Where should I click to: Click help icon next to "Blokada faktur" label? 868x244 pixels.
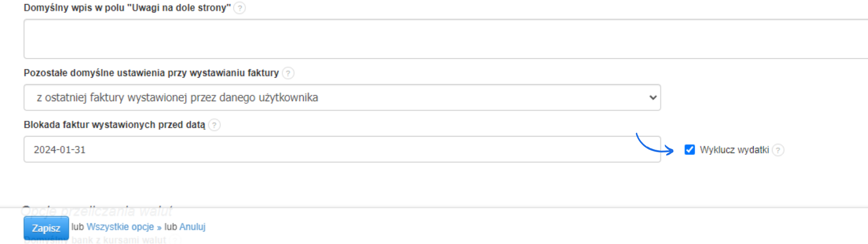click(x=214, y=125)
